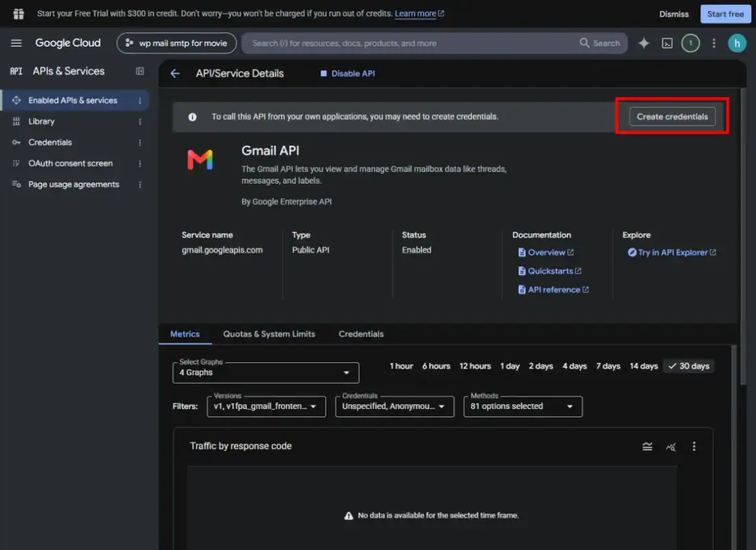Open more options for OAuth consent screen
This screenshot has width=756, height=550.
(140, 164)
